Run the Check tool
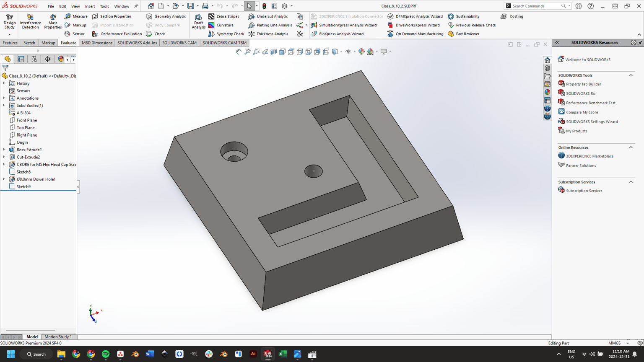The width and height of the screenshot is (644, 362). tap(156, 34)
